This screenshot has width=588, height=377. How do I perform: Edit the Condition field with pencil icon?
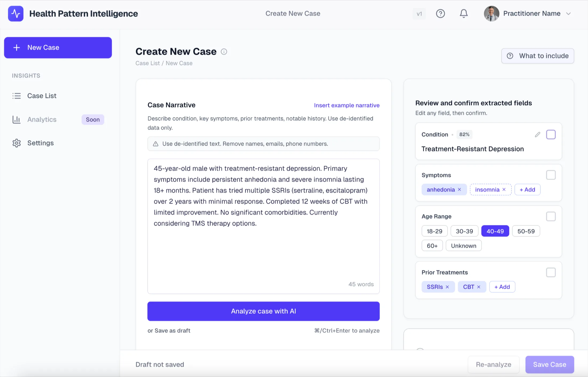(537, 135)
